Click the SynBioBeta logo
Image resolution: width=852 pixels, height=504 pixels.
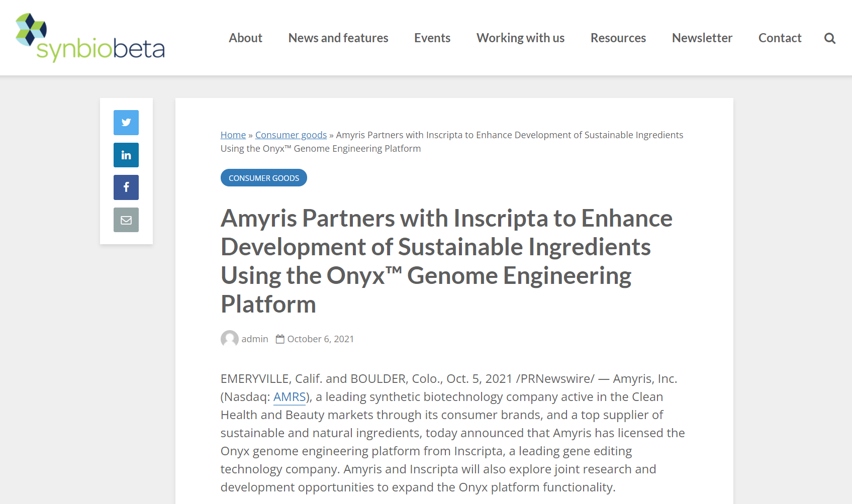(90, 38)
